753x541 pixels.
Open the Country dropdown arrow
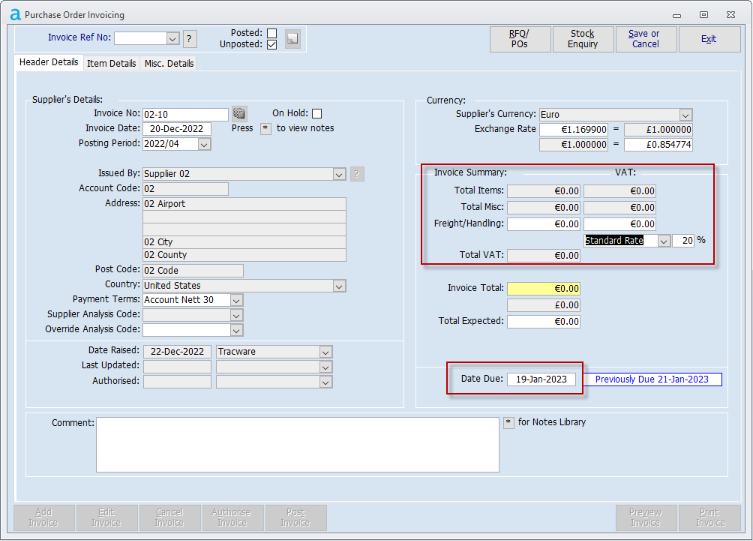[339, 286]
